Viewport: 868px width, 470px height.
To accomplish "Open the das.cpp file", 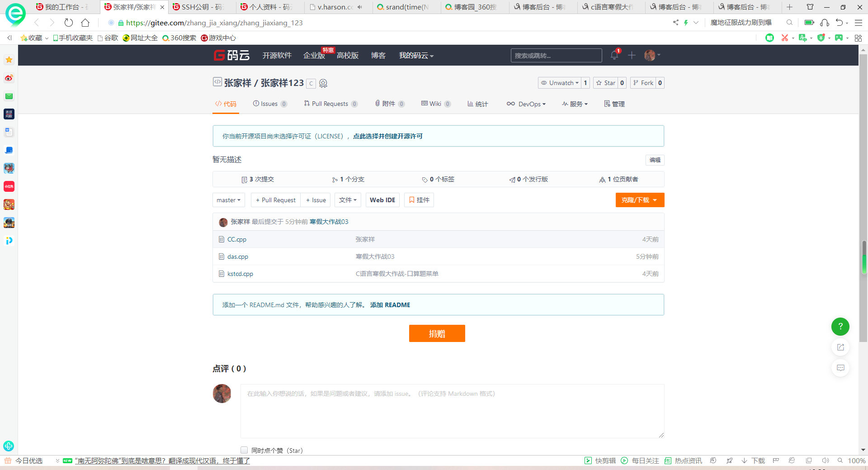I will coord(238,256).
